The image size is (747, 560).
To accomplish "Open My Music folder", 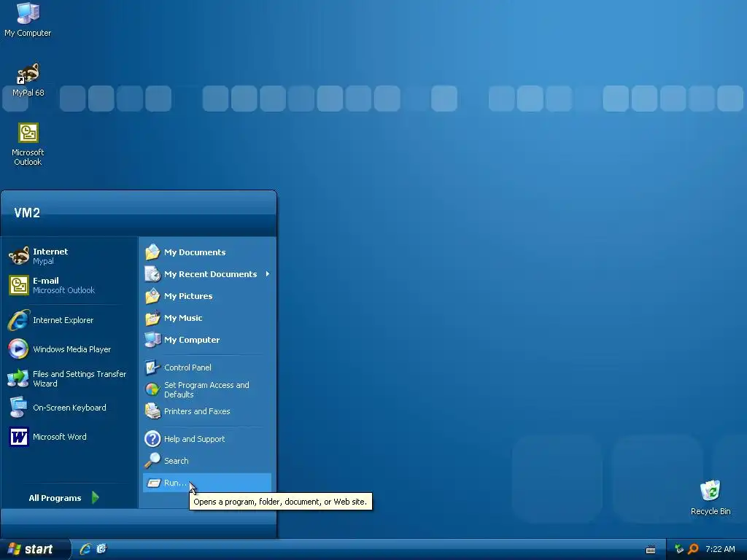I will coord(206,318).
